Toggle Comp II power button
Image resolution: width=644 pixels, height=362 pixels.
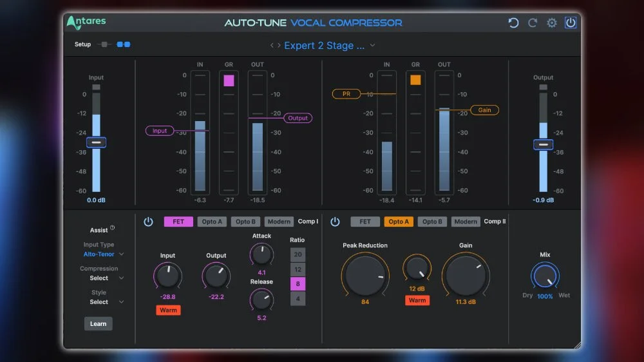(335, 222)
